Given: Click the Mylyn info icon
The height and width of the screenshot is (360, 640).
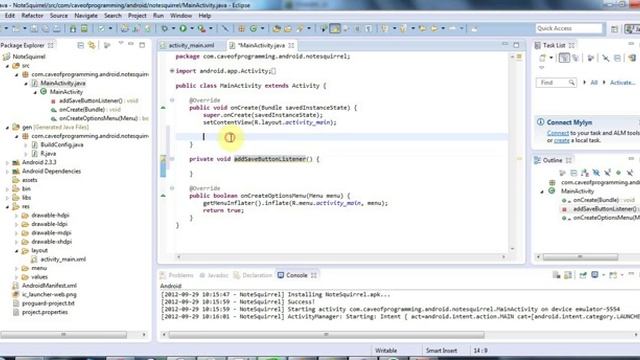Looking at the screenshot, I should [541, 122].
